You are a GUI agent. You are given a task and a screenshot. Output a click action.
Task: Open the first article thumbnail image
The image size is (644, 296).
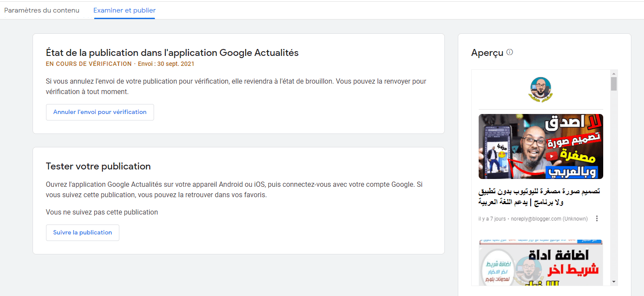pyautogui.click(x=541, y=146)
